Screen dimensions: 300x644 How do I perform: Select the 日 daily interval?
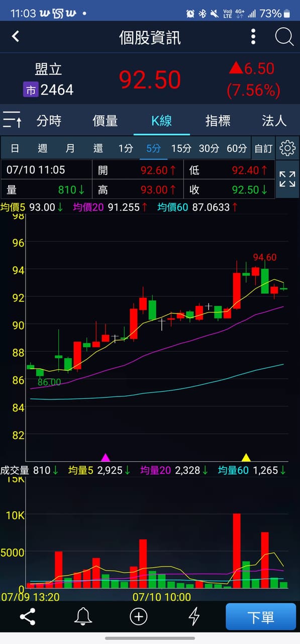15,148
